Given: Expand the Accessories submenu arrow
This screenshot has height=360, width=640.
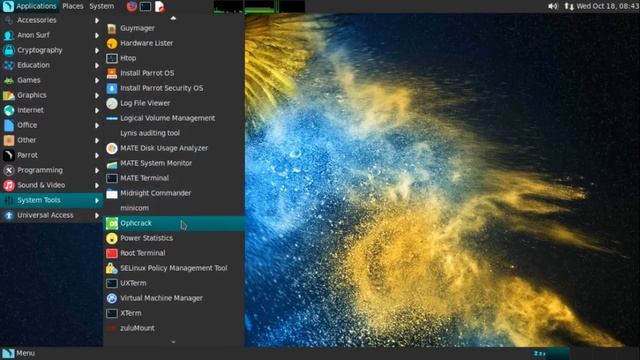Looking at the screenshot, I should (x=97, y=20).
